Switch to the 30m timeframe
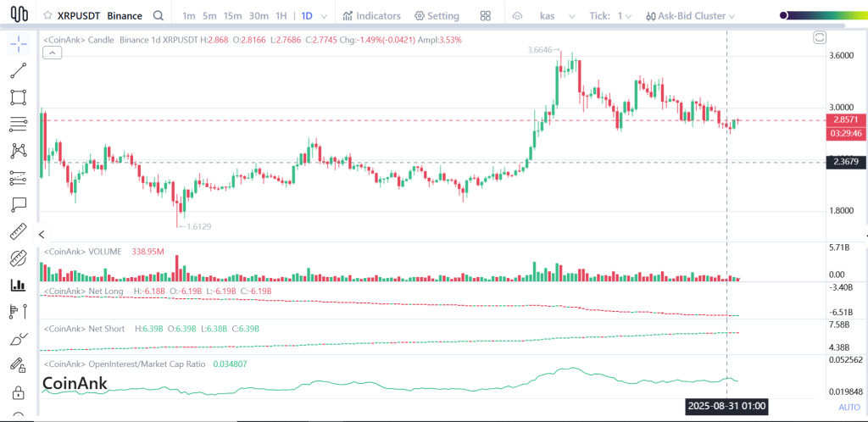Image resolution: width=868 pixels, height=422 pixels. pos(259,15)
